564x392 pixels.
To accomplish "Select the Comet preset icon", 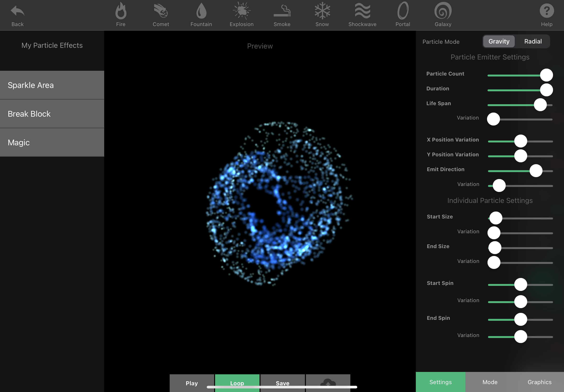I will point(161,11).
